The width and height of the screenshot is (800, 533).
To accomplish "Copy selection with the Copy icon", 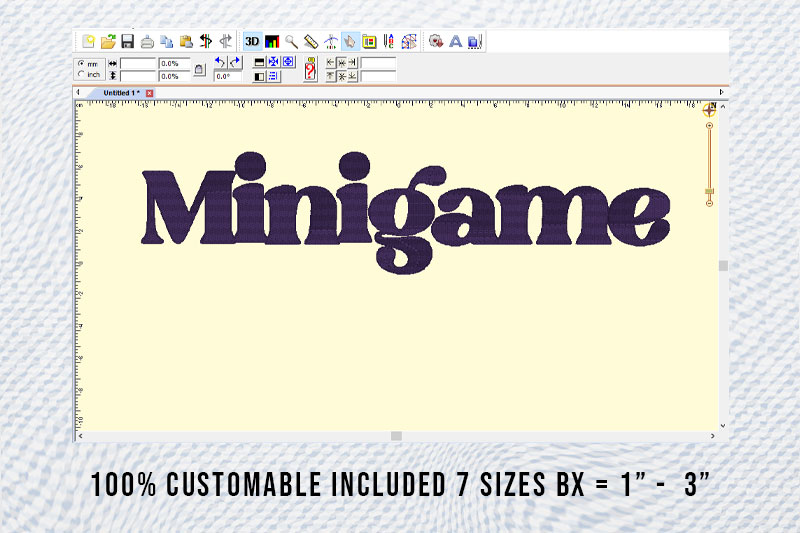I will pos(166,41).
